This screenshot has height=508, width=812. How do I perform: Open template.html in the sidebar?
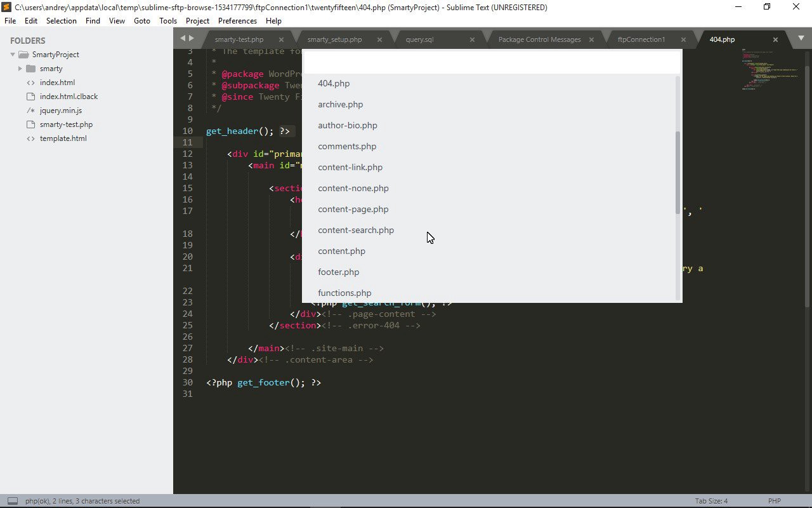(63, 138)
